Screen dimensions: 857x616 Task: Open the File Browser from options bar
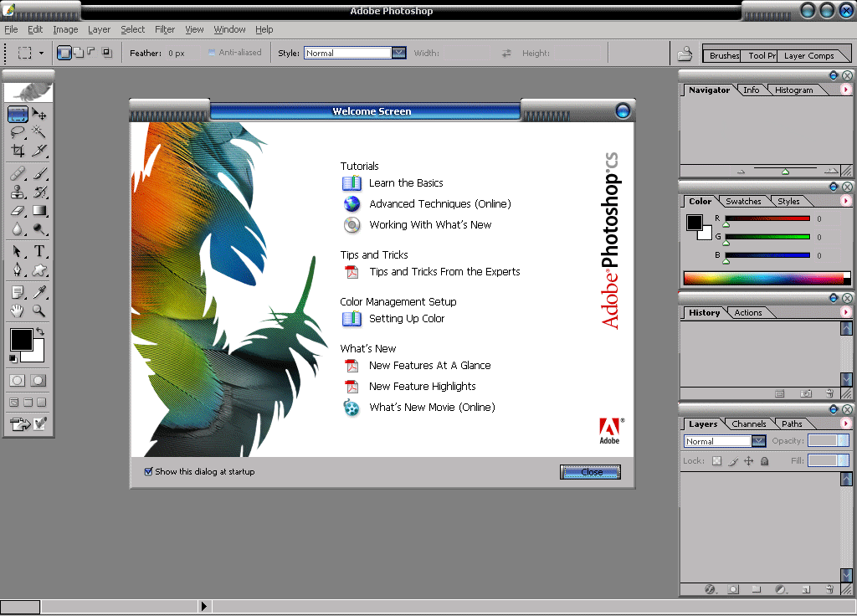(x=685, y=54)
